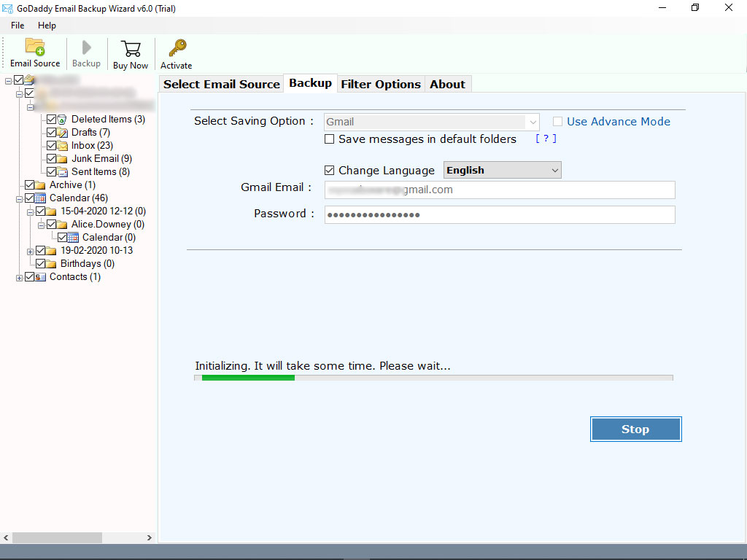Select the Birthdays folder icon
Screen dimensions: 747x560
[x=51, y=264]
